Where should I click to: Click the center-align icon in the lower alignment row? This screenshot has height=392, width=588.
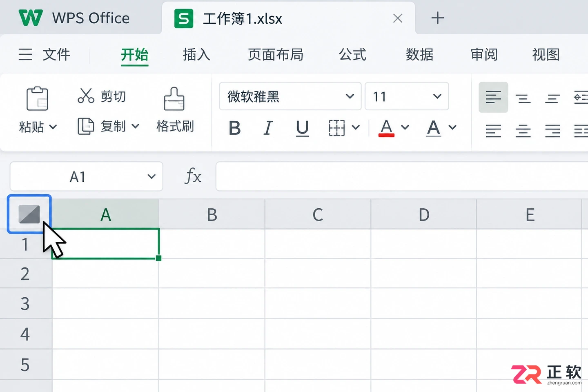pyautogui.click(x=523, y=131)
